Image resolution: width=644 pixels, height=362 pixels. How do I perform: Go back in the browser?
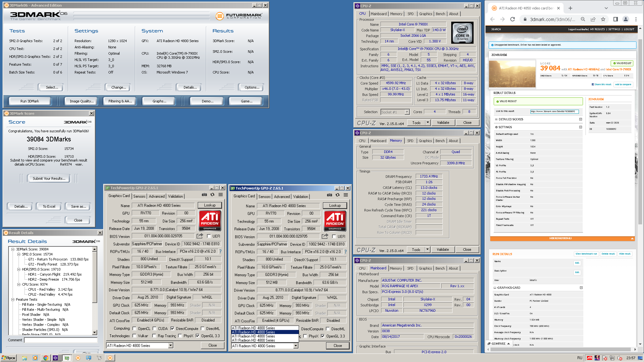point(492,19)
